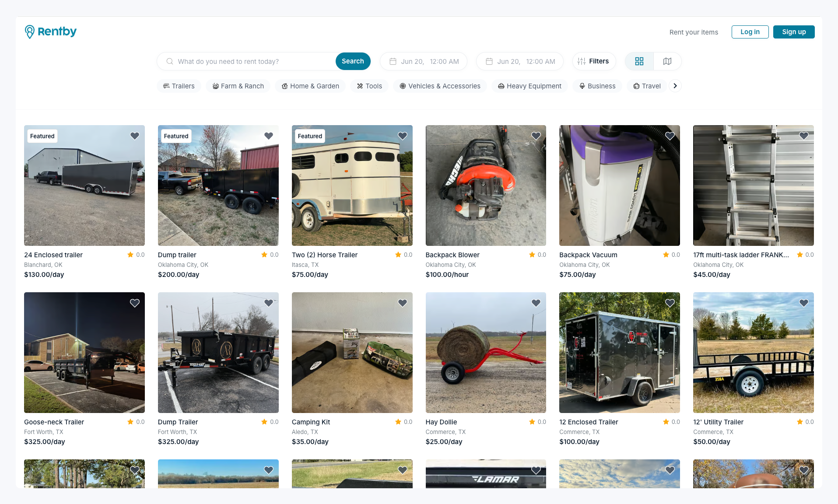Click the $100.00/hour price text
The image size is (838, 504).
447,275
